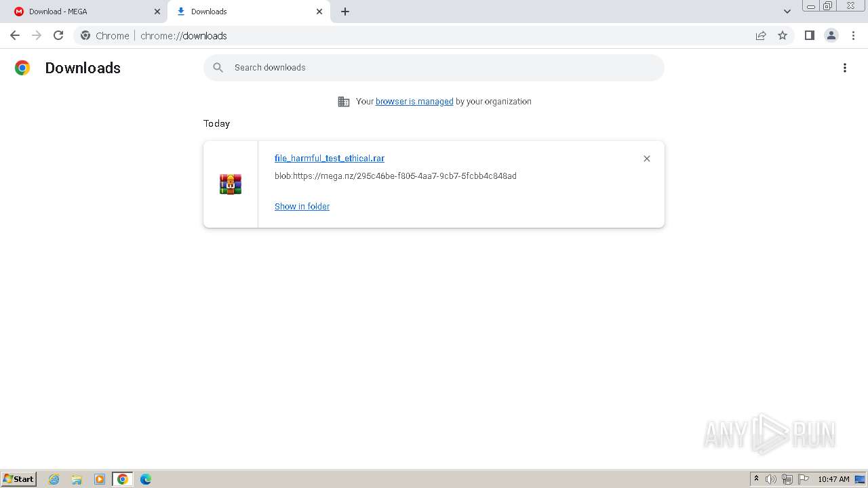Bookmark this page with the star icon
The height and width of the screenshot is (488, 868).
[783, 36]
